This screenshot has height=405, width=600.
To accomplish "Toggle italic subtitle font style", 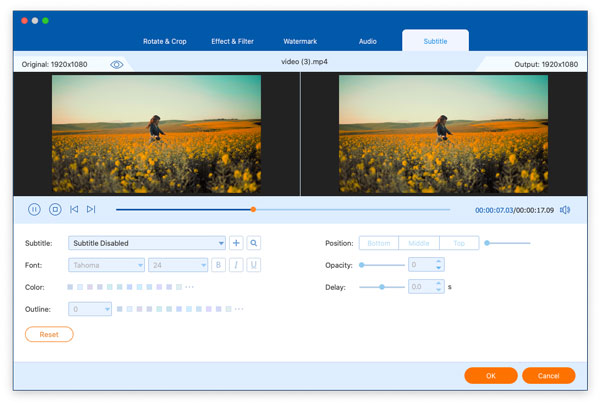I will (x=236, y=265).
